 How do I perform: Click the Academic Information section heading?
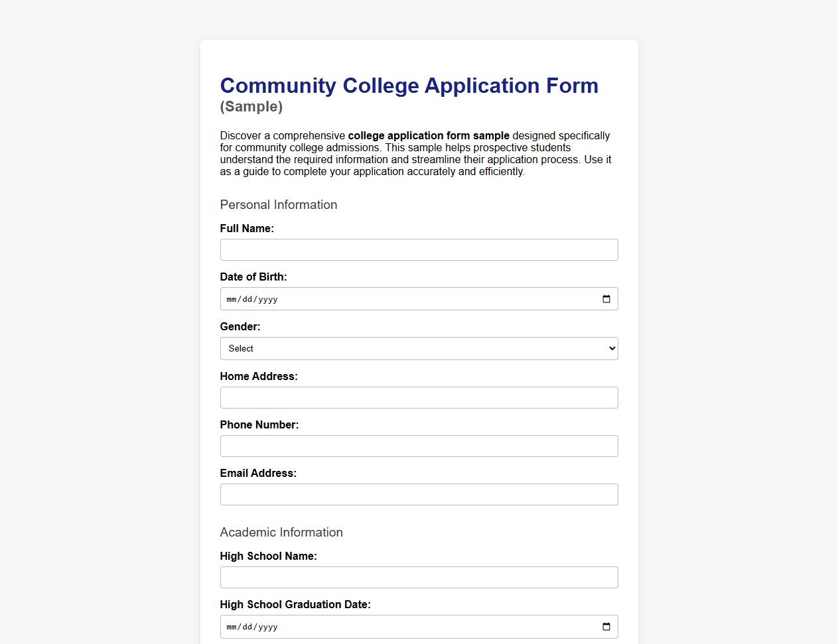[281, 533]
